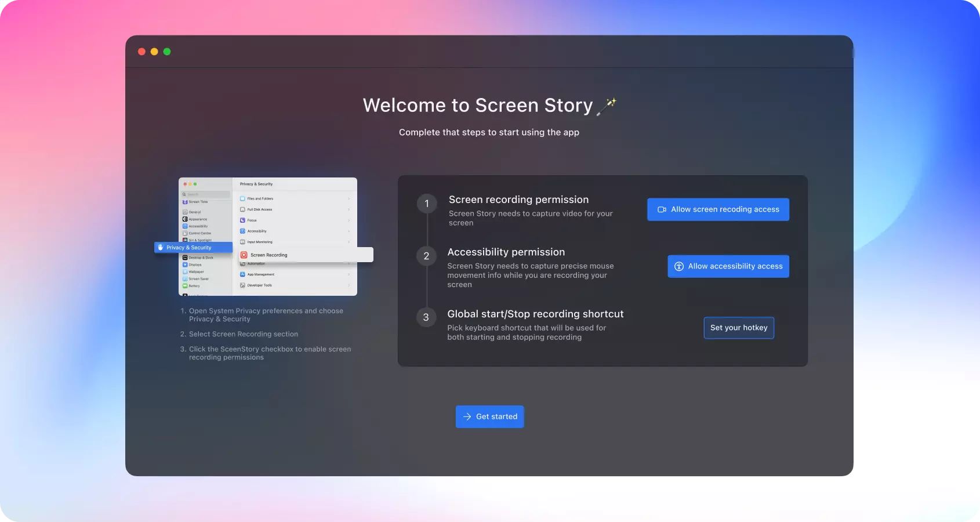Click the Accessibility icon in the Privacy list
The width and height of the screenshot is (980, 522).
[242, 231]
